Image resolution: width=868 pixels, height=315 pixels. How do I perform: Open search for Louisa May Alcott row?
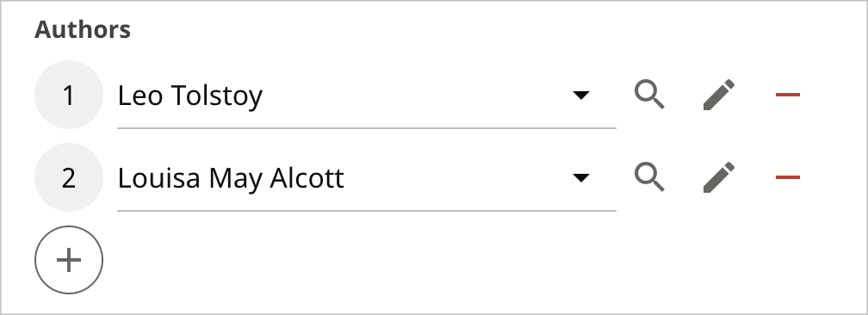pyautogui.click(x=649, y=177)
